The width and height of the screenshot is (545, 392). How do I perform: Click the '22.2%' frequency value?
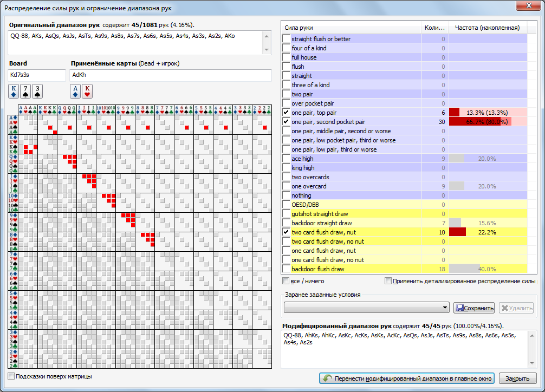487,232
